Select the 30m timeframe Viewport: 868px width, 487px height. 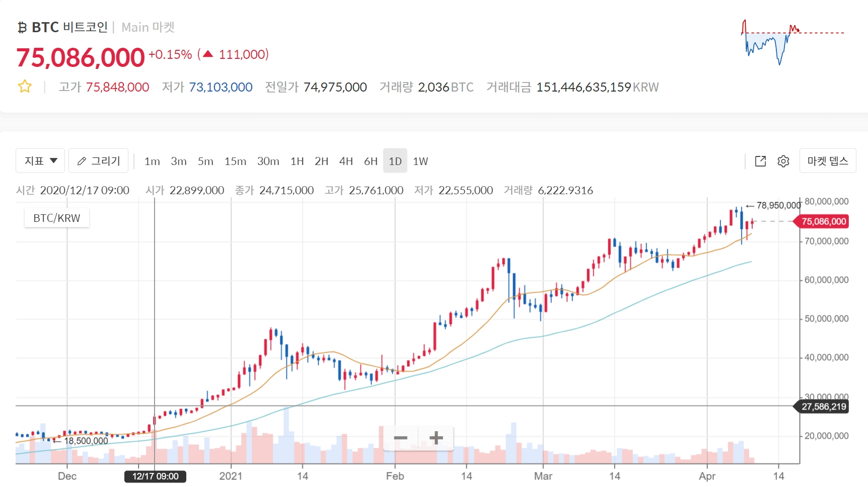tap(268, 161)
